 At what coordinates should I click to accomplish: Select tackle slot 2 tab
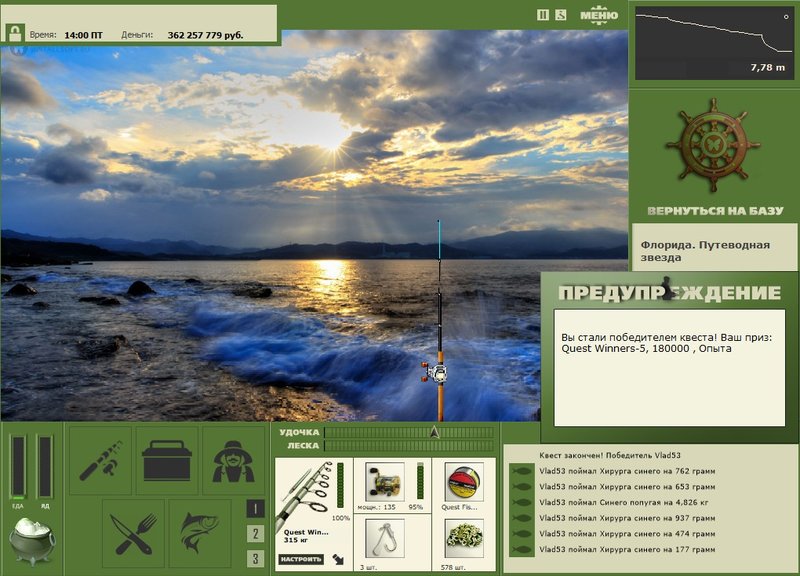point(256,534)
